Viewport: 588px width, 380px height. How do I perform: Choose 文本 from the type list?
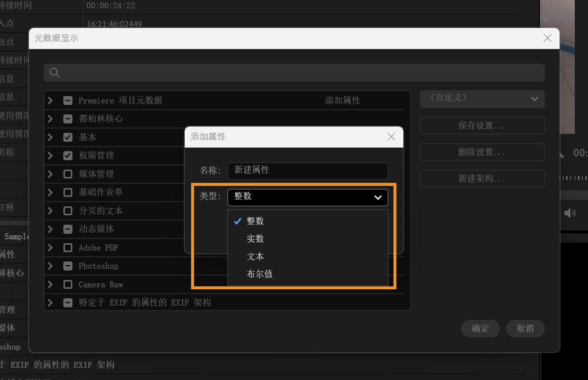(308, 256)
